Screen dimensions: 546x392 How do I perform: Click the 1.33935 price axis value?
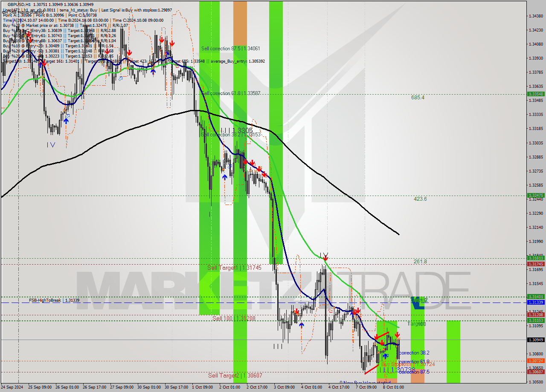[x=536, y=58]
